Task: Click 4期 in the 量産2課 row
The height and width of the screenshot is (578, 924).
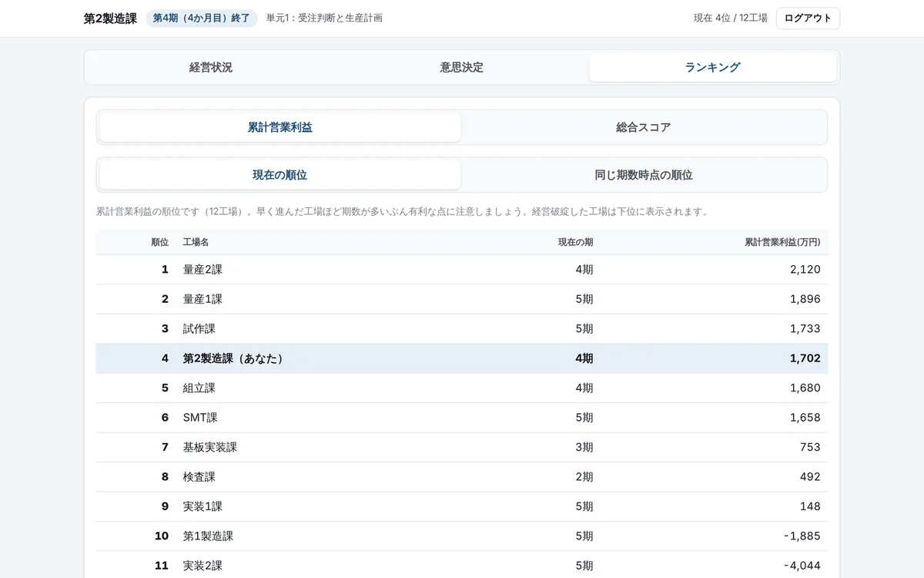Action: [x=584, y=270]
